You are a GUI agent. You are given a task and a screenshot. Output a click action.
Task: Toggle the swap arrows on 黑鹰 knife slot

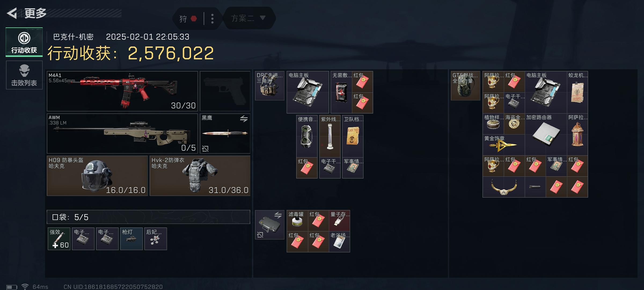244,118
